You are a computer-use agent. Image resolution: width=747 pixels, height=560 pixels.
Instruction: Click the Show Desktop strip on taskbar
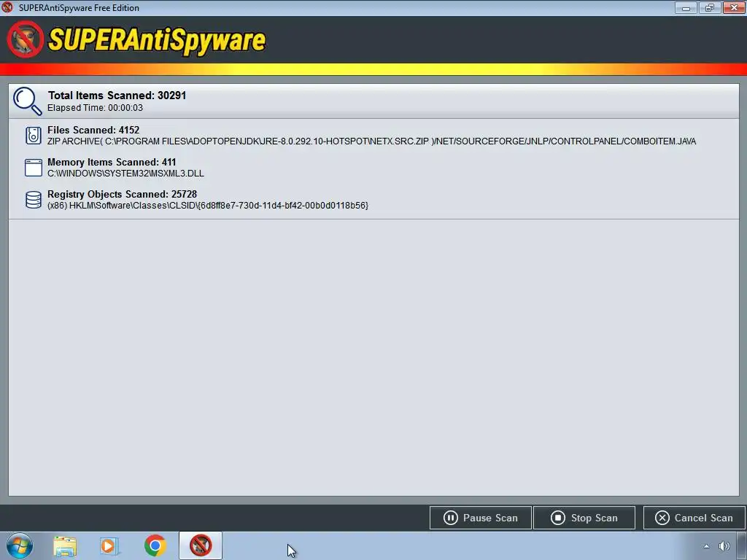click(742, 545)
